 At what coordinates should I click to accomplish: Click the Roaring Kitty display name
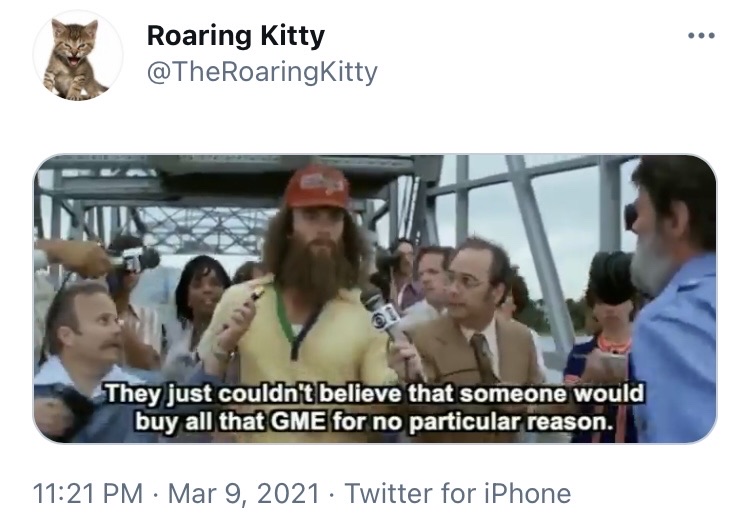pos(236,36)
